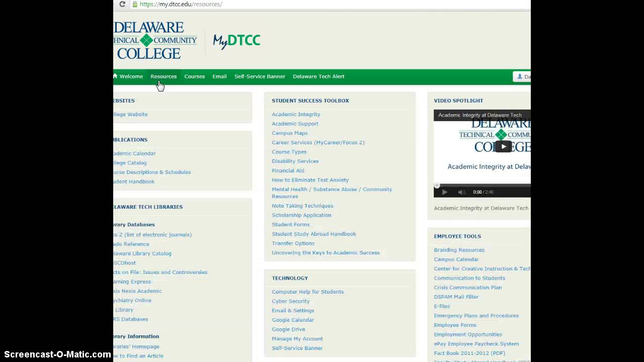
Task: Open Delaware Library Catalog link
Action: [x=142, y=253]
